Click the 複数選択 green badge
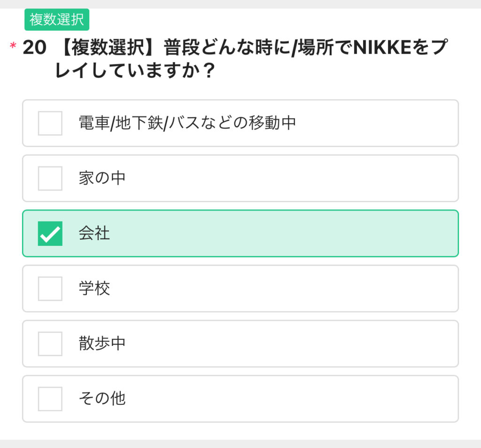Screen dimensions: 481x448 point(57,20)
